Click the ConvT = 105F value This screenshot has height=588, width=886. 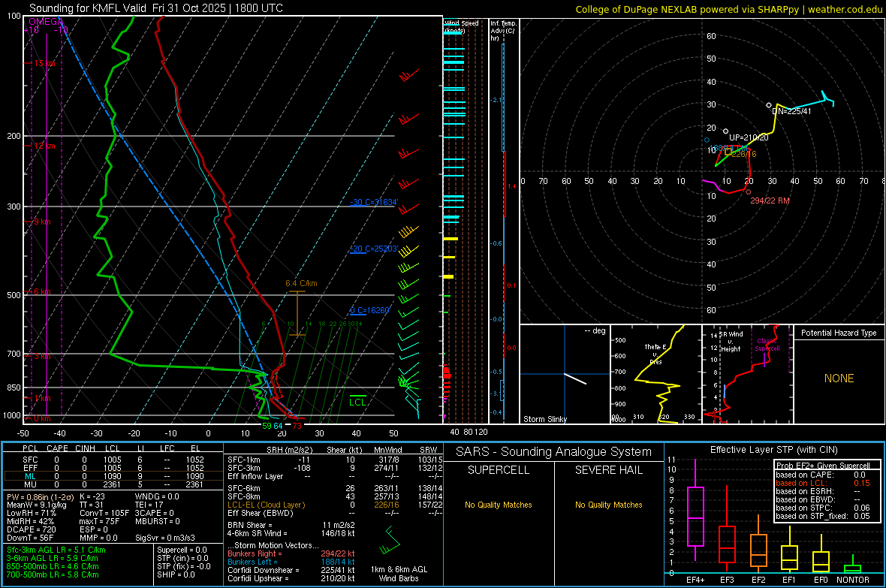point(104,513)
